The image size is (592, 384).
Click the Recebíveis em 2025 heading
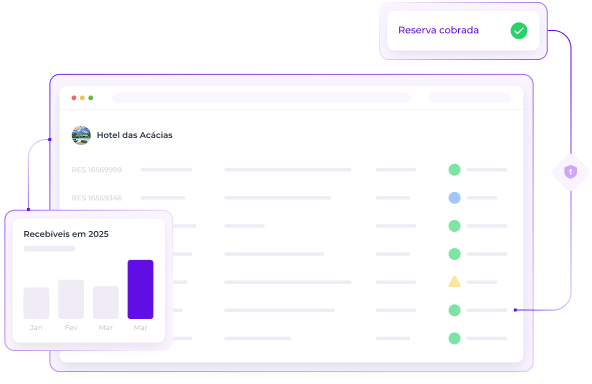click(x=66, y=234)
